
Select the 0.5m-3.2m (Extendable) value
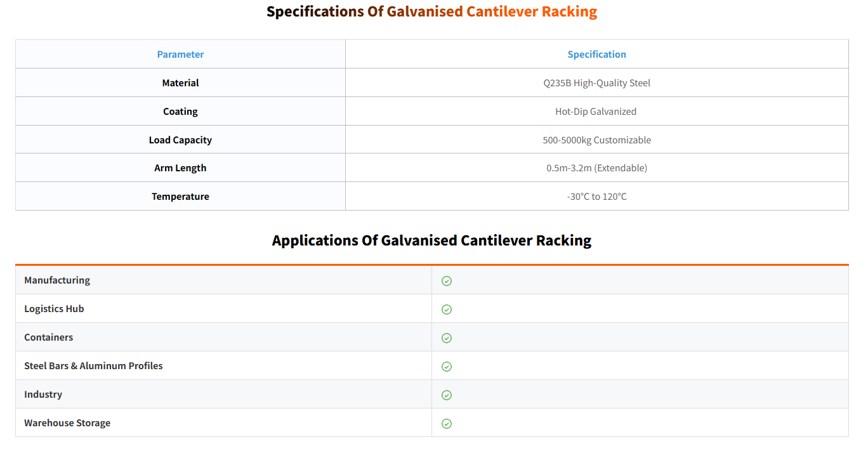coord(596,168)
